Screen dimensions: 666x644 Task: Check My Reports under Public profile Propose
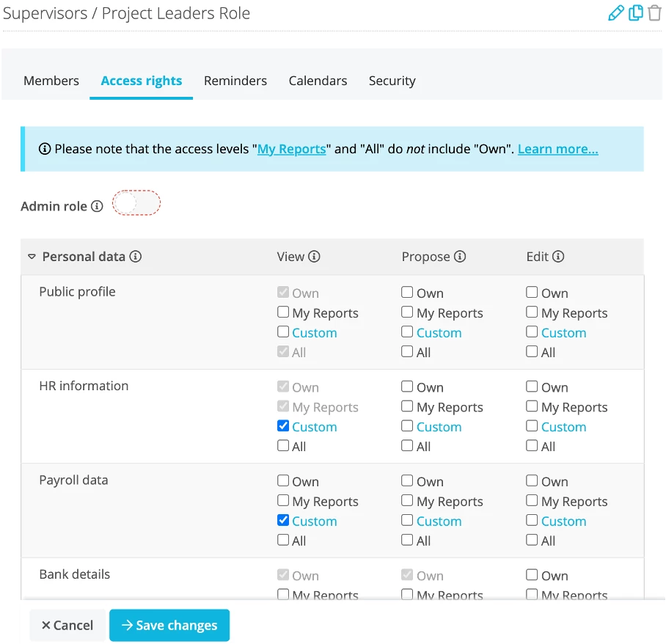coord(407,312)
